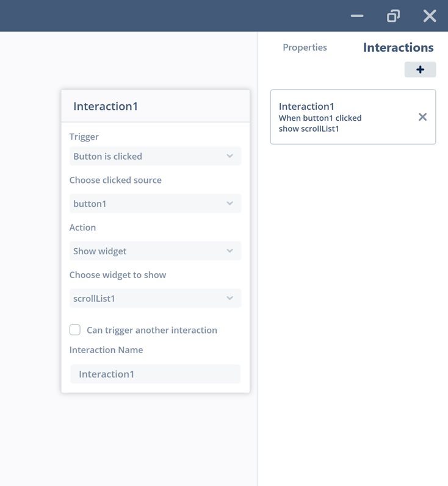The height and width of the screenshot is (486, 448).
Task: Click the 'Interaction Name' label
Action: pos(106,350)
